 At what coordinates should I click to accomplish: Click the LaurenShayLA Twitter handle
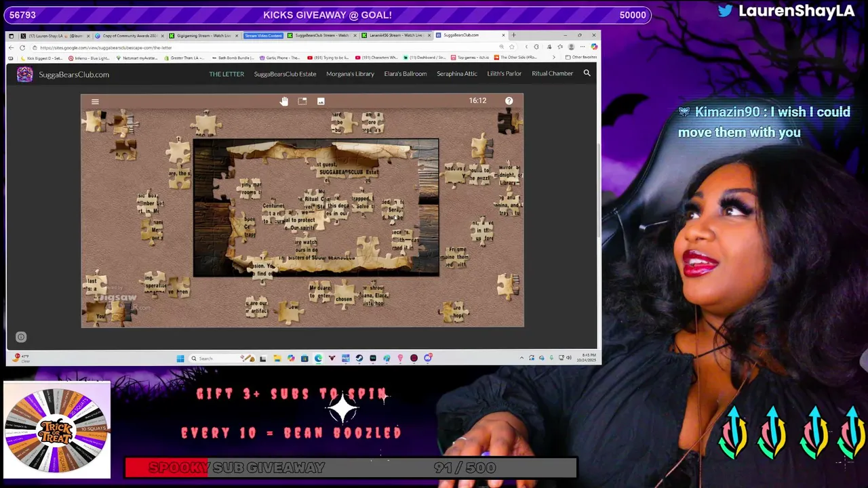point(787,11)
